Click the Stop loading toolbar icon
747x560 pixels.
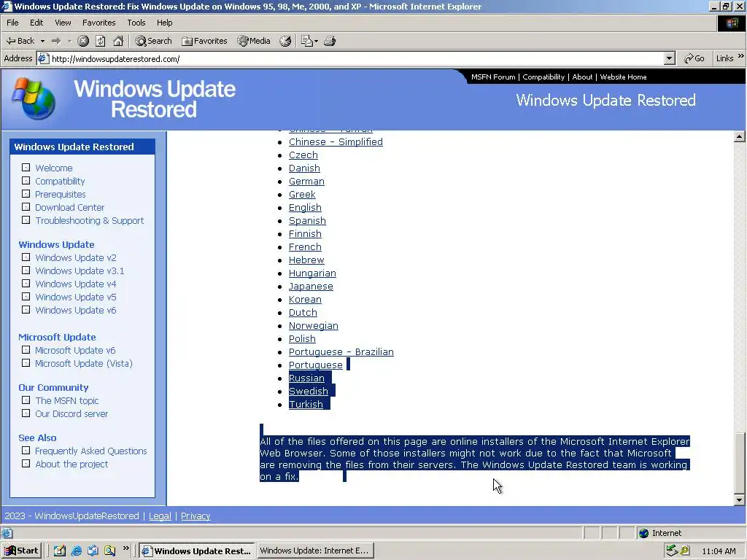point(83,41)
